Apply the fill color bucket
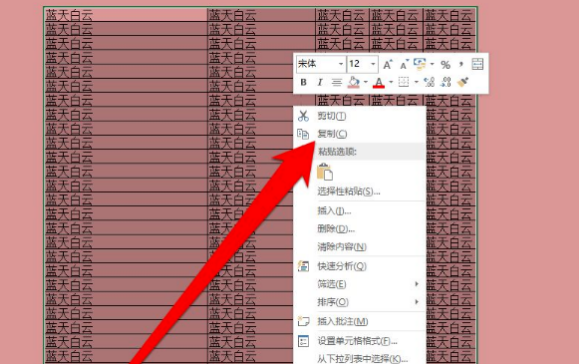Viewport: 581px width, 364px height. coord(353,82)
